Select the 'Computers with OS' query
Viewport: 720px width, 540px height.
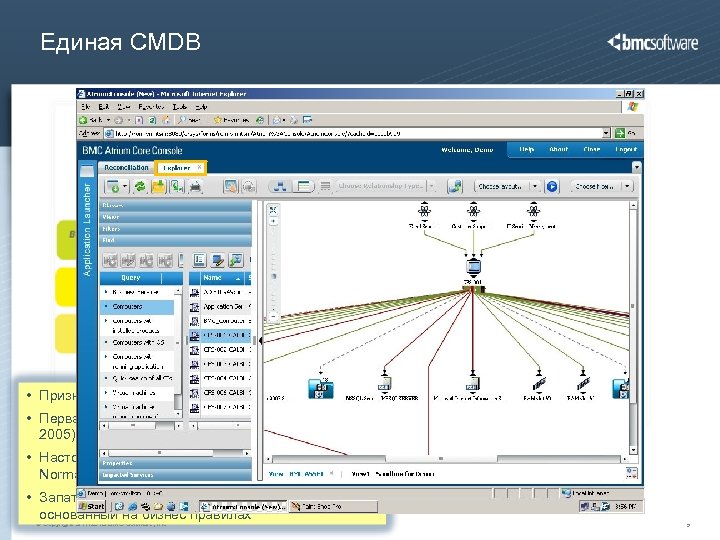(137, 343)
